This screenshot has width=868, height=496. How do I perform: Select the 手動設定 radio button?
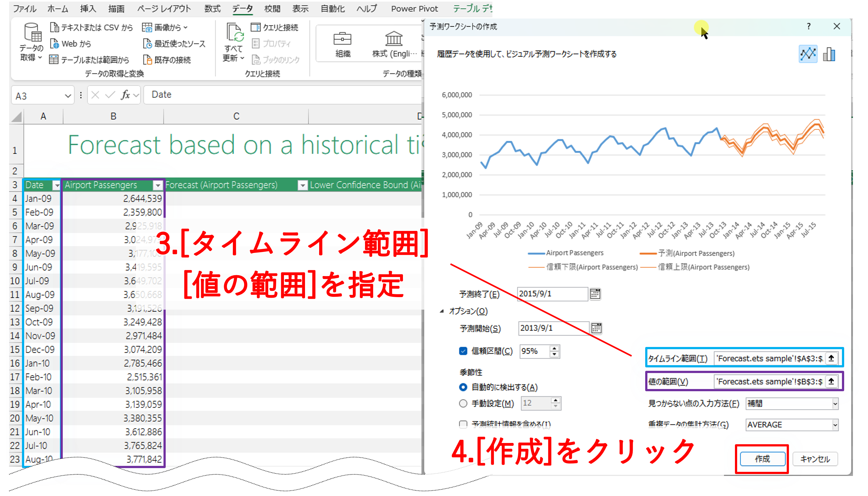click(x=463, y=403)
